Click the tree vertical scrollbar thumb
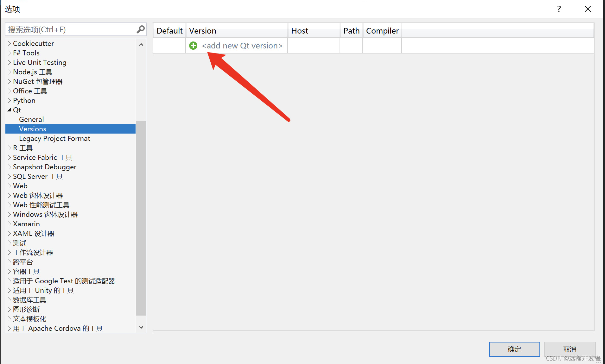This screenshot has width=605, height=364. tap(141, 218)
